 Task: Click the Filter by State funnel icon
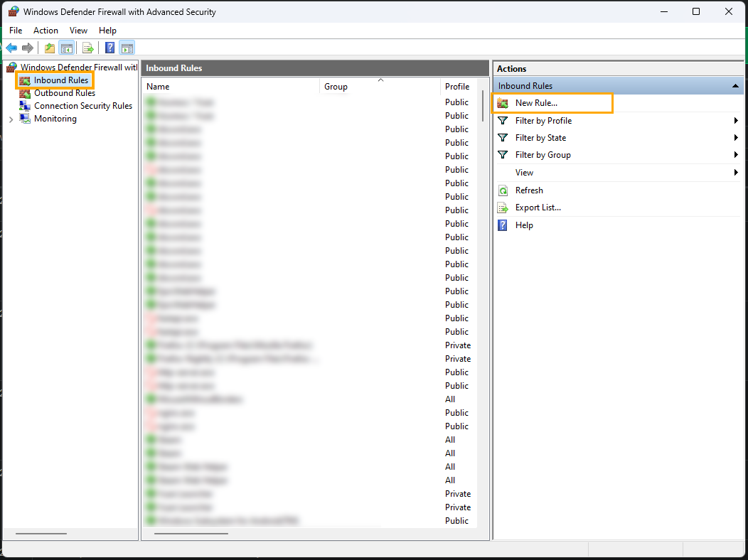pos(503,138)
